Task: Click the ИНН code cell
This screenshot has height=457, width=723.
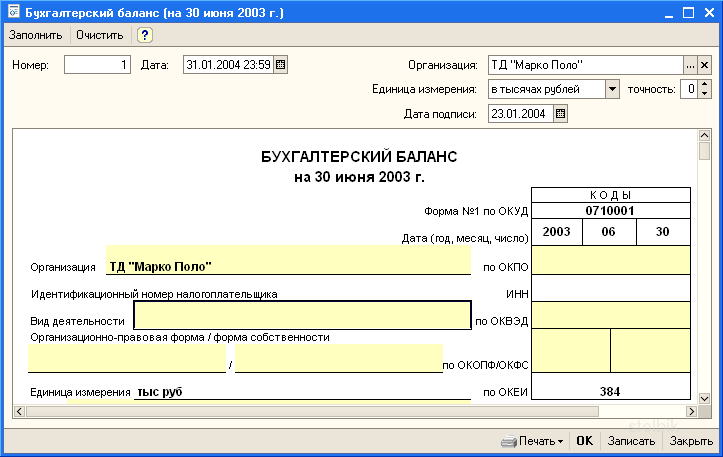Action: pos(610,288)
